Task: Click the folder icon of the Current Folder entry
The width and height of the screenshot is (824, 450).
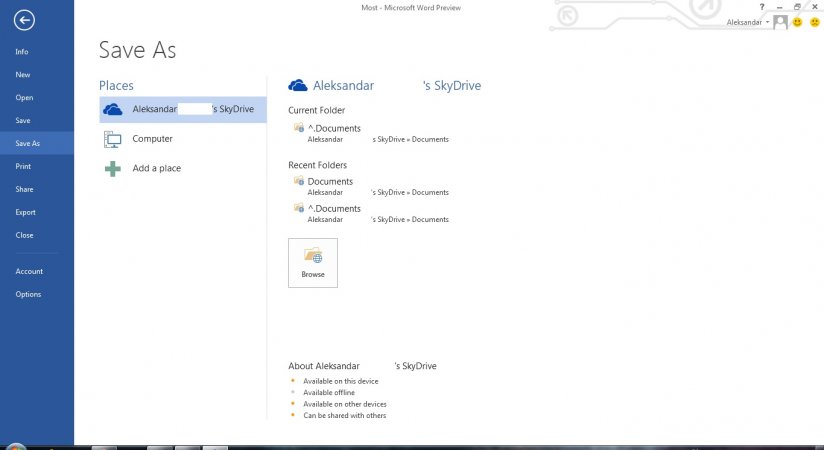Action: tap(299, 127)
